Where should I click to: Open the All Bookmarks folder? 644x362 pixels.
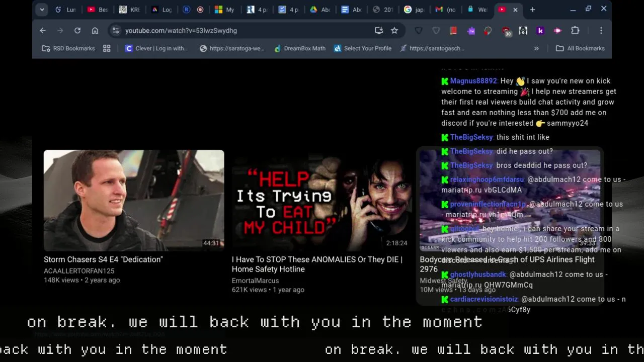[580, 48]
